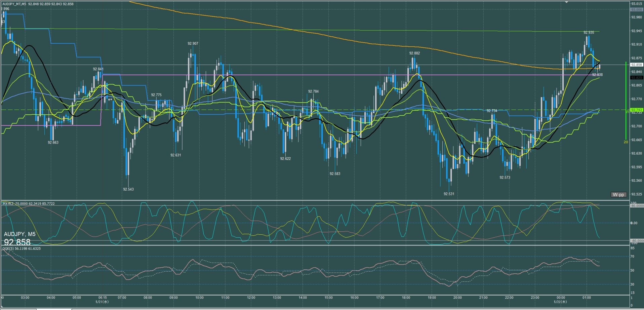
Task: Click the 80.0000 level tag in the RCI panel
Action: point(637,206)
